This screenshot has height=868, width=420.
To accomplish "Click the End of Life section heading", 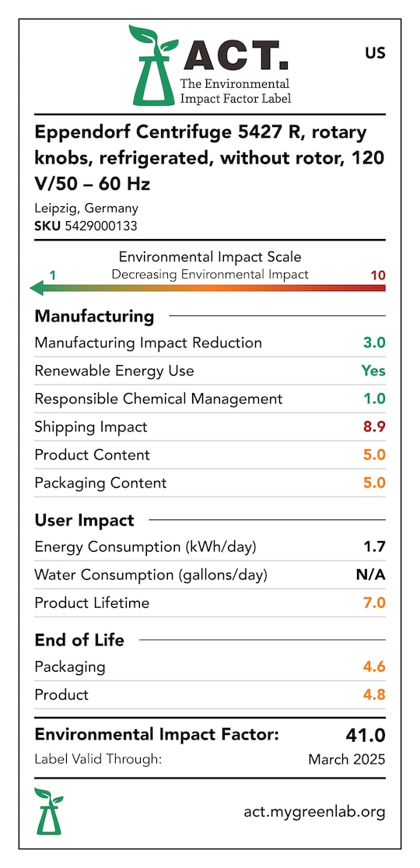I will pyautogui.click(x=79, y=641).
